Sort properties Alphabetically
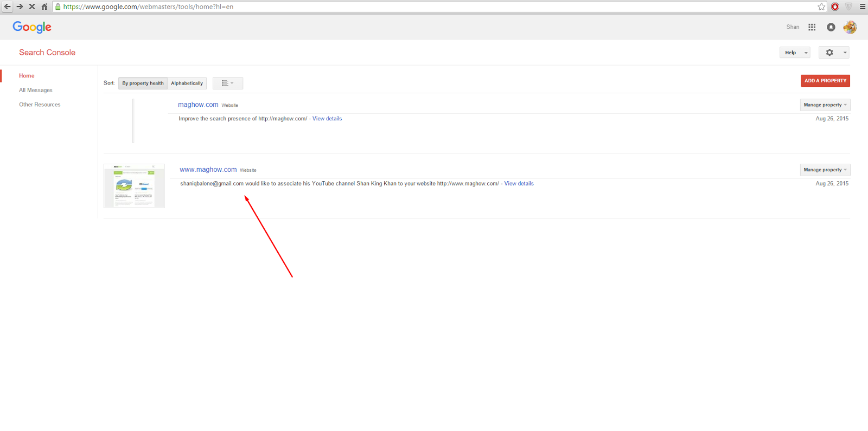 coord(187,83)
